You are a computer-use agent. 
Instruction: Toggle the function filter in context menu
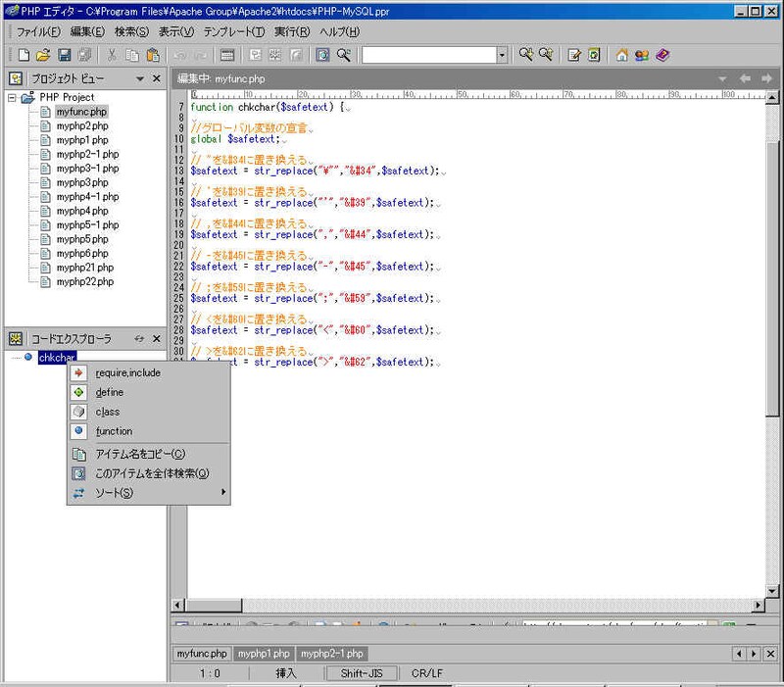114,431
